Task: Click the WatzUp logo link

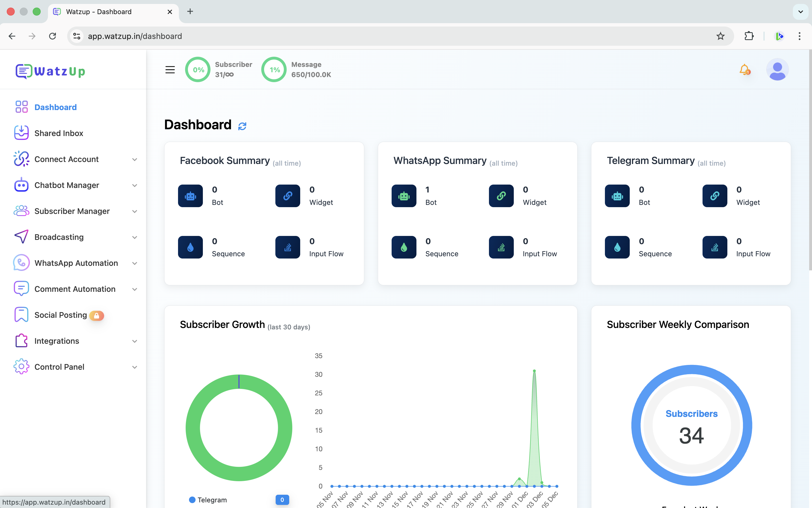Action: [51, 71]
